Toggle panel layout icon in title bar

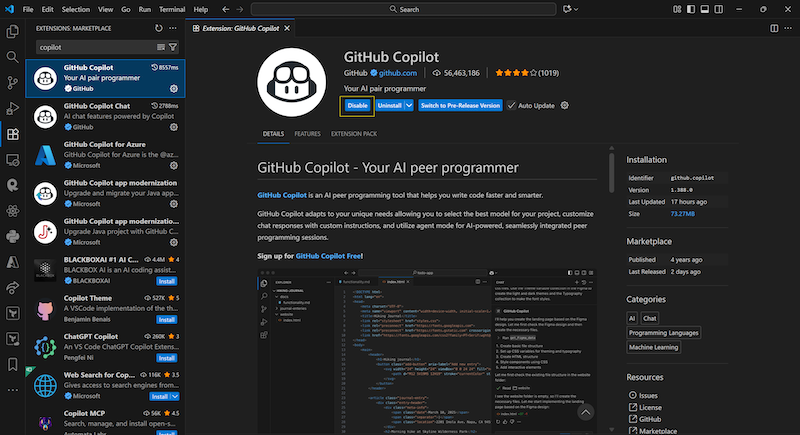pos(705,9)
